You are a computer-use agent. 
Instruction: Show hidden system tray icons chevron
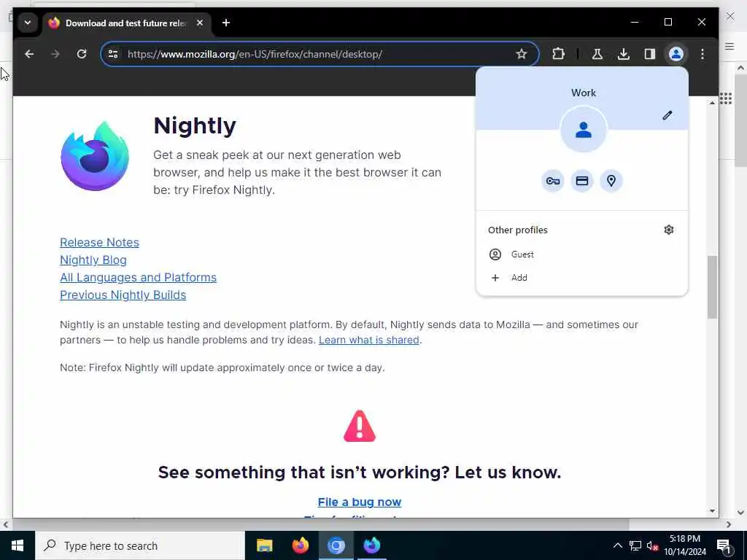[x=617, y=545]
